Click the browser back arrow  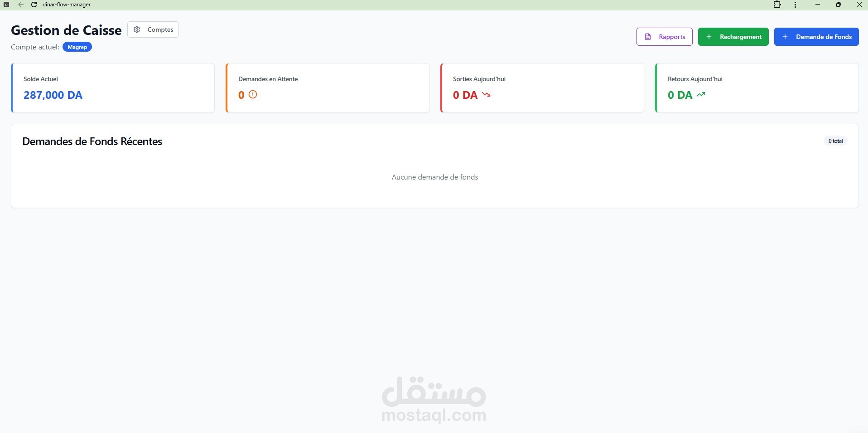pyautogui.click(x=21, y=5)
